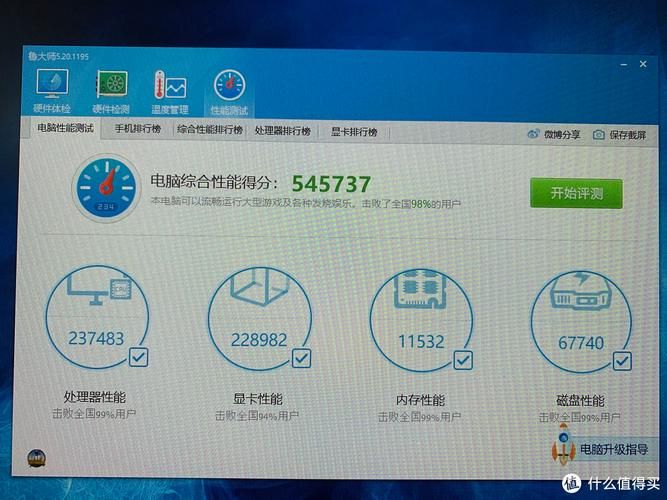Click the 98% percentage in the summary line

tap(421, 204)
